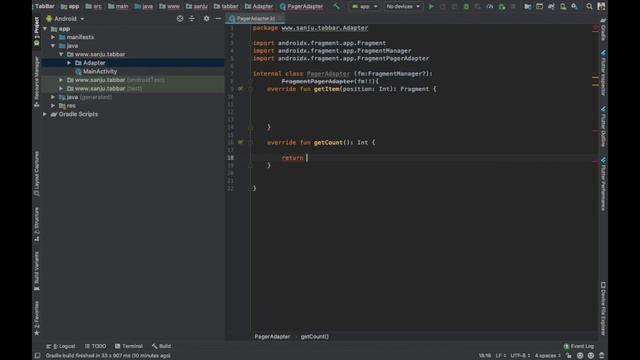
Task: Expand the Adapter package folder
Action: pyautogui.click(x=69, y=63)
